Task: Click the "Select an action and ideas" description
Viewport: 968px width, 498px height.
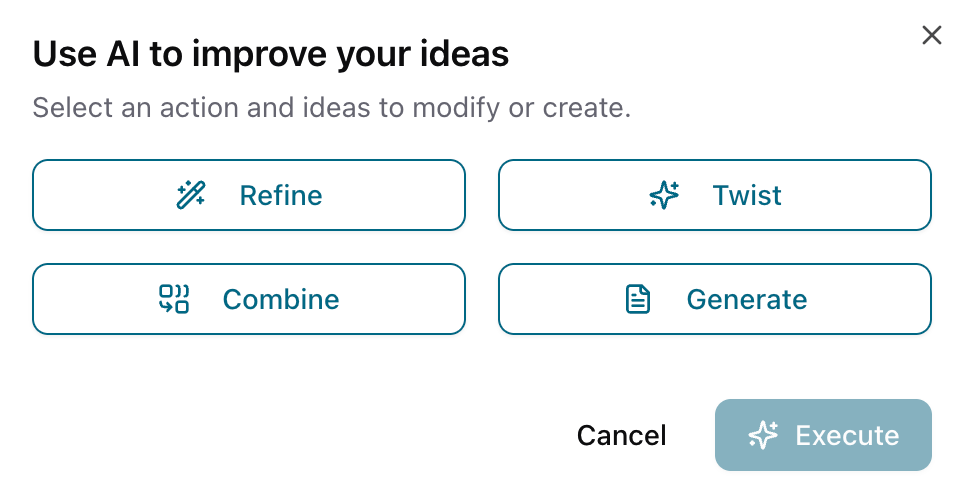Action: click(x=331, y=107)
